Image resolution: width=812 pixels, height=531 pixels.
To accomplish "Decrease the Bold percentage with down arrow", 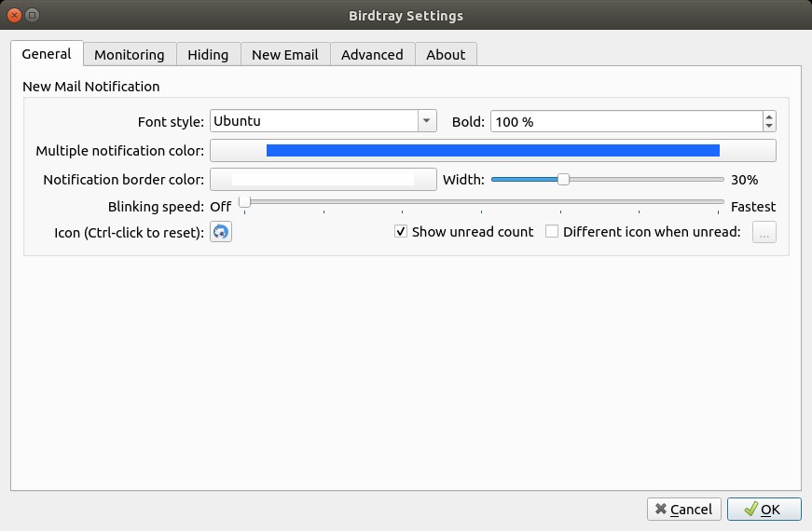I will tap(769, 127).
